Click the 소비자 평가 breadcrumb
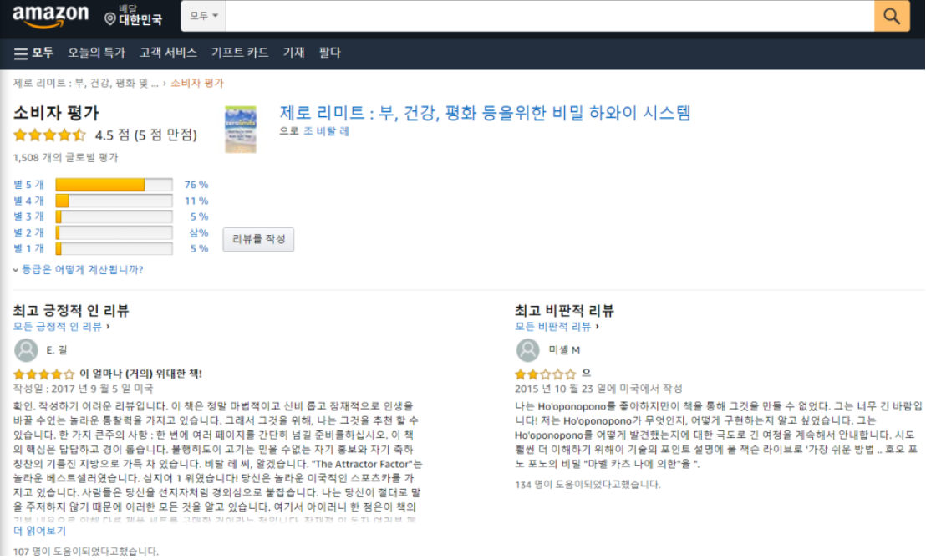926x560 pixels. pyautogui.click(x=197, y=84)
